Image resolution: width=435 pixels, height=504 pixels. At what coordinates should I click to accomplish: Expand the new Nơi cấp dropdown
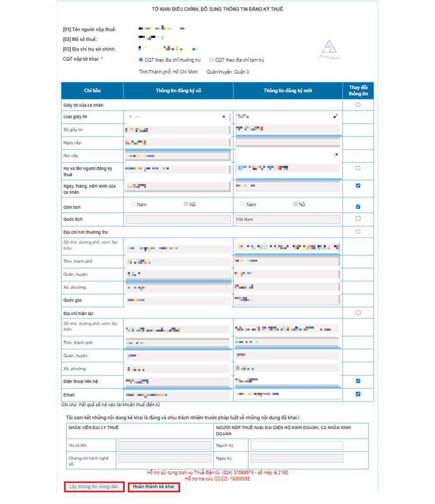288,155
